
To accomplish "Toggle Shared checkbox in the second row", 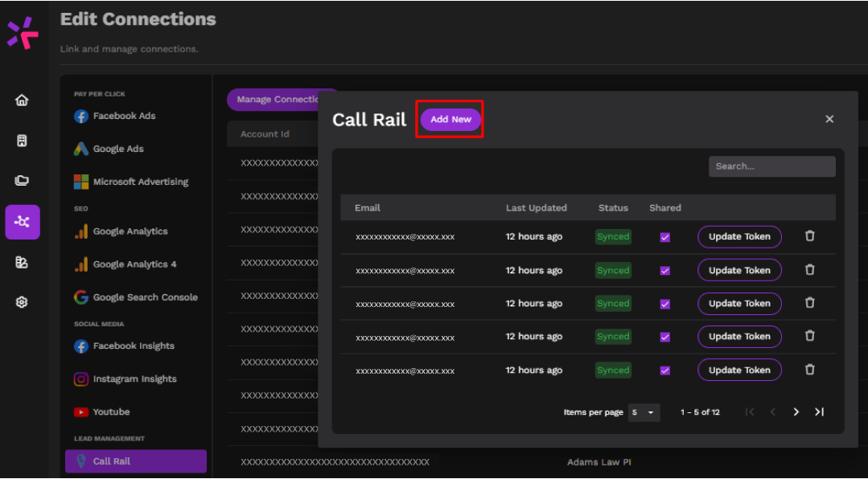I will (x=664, y=271).
